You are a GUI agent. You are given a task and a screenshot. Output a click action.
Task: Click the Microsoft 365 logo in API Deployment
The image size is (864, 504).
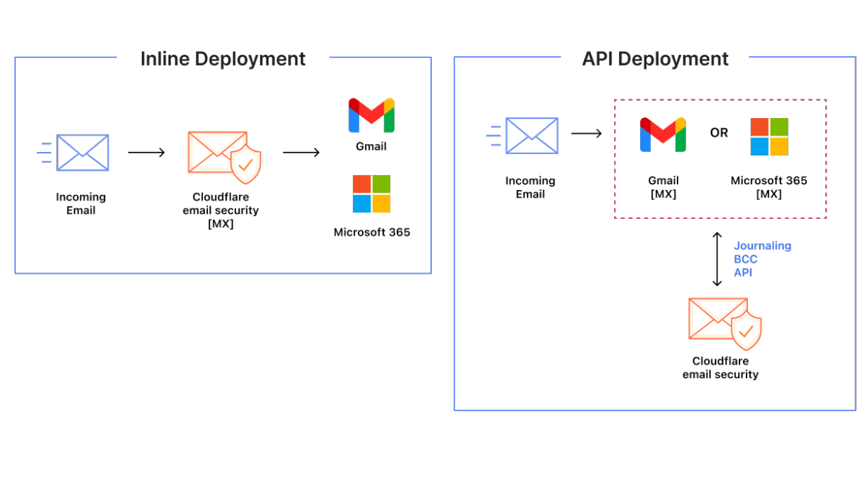[x=769, y=137]
